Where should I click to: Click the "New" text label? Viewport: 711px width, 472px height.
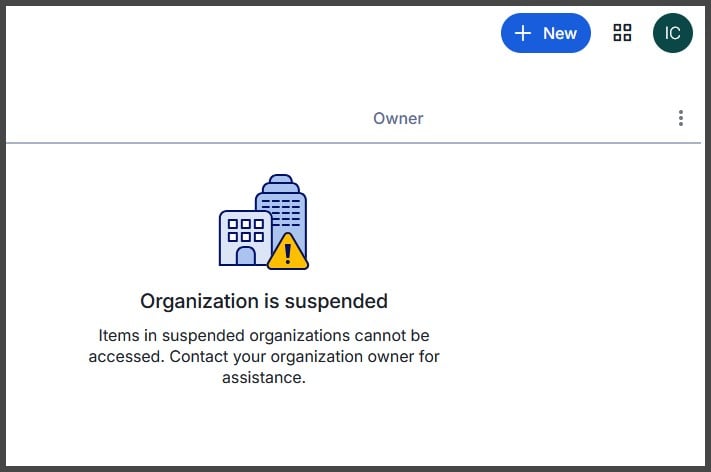point(560,33)
